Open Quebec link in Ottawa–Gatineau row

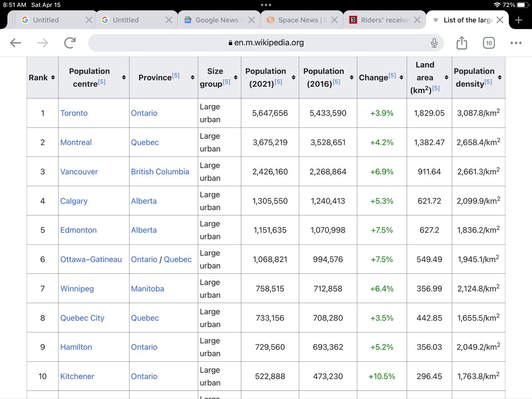[x=178, y=259]
